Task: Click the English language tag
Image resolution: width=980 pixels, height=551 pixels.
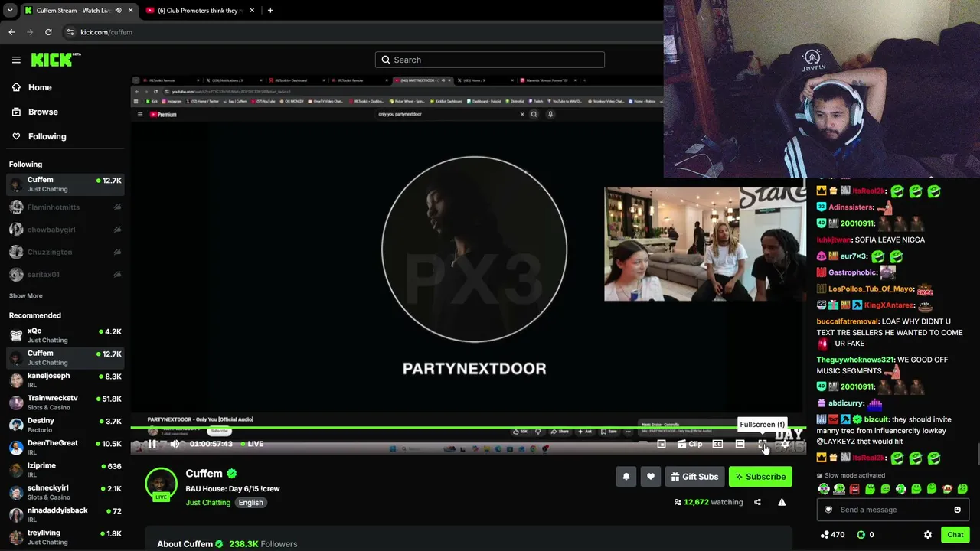Action: [x=250, y=503]
